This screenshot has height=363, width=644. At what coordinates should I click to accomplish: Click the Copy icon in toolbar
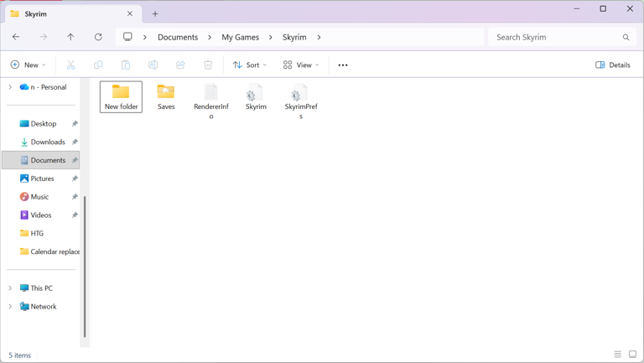pos(98,65)
